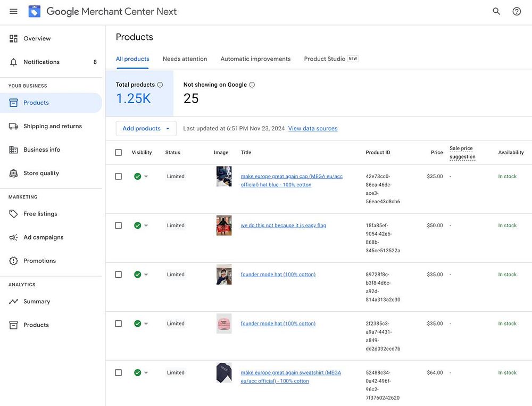Click the pink founder mode hat thumbnail
This screenshot has height=406, width=532.
[224, 324]
